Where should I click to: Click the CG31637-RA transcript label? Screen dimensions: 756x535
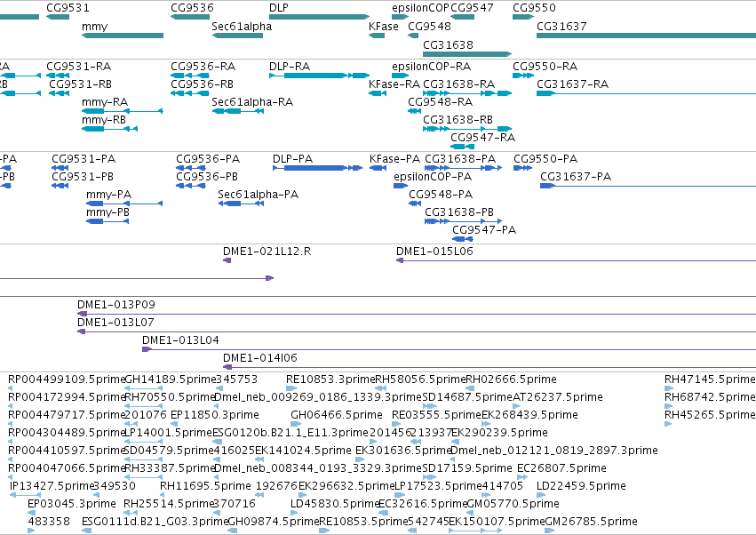[573, 84]
